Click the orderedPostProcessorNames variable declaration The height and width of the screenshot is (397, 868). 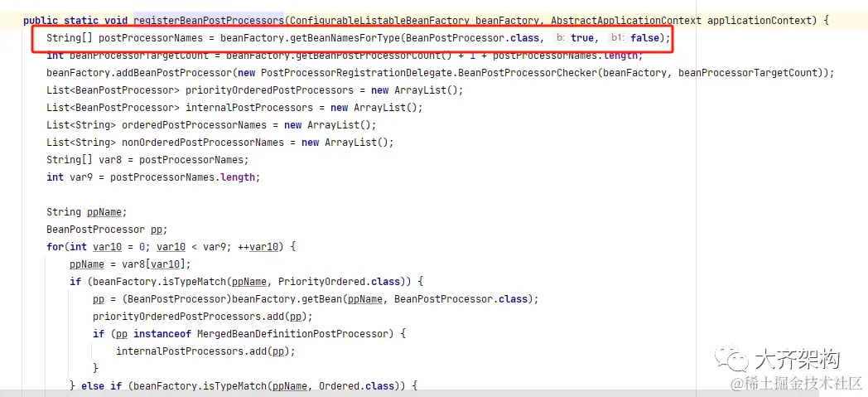click(195, 125)
